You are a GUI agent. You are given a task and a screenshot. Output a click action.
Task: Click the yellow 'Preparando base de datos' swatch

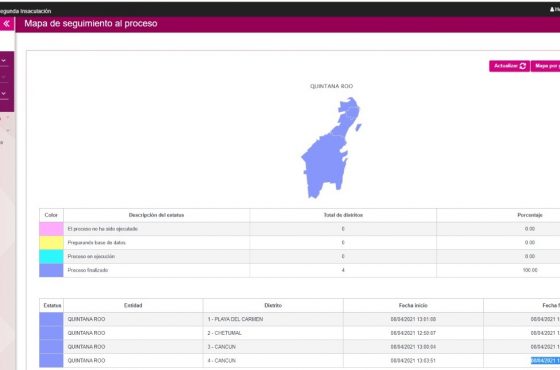(51, 243)
